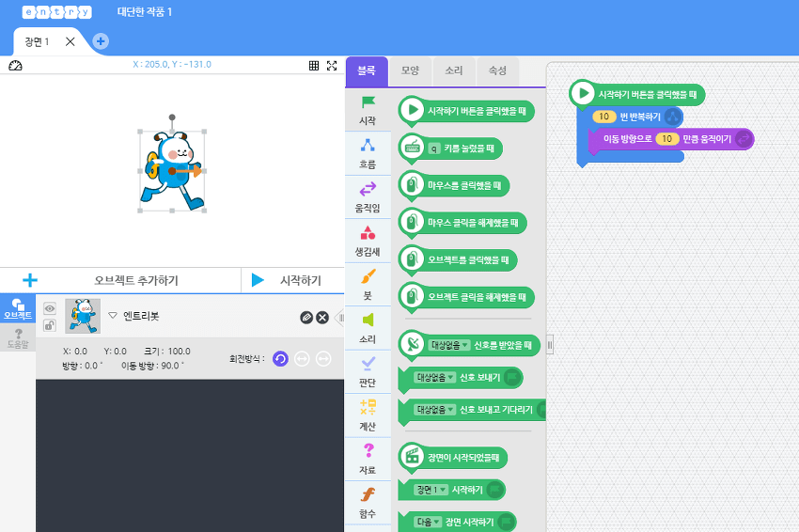Open the 계산 block category

coord(368,415)
